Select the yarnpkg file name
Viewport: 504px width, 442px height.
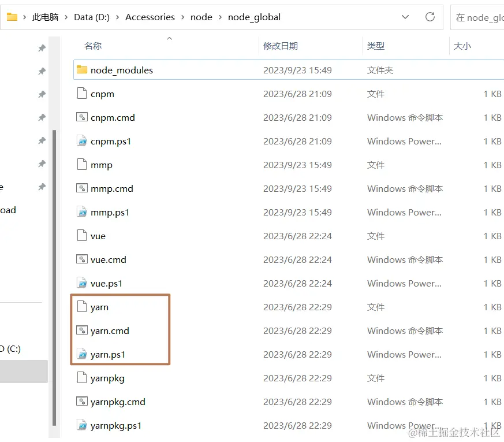click(108, 378)
